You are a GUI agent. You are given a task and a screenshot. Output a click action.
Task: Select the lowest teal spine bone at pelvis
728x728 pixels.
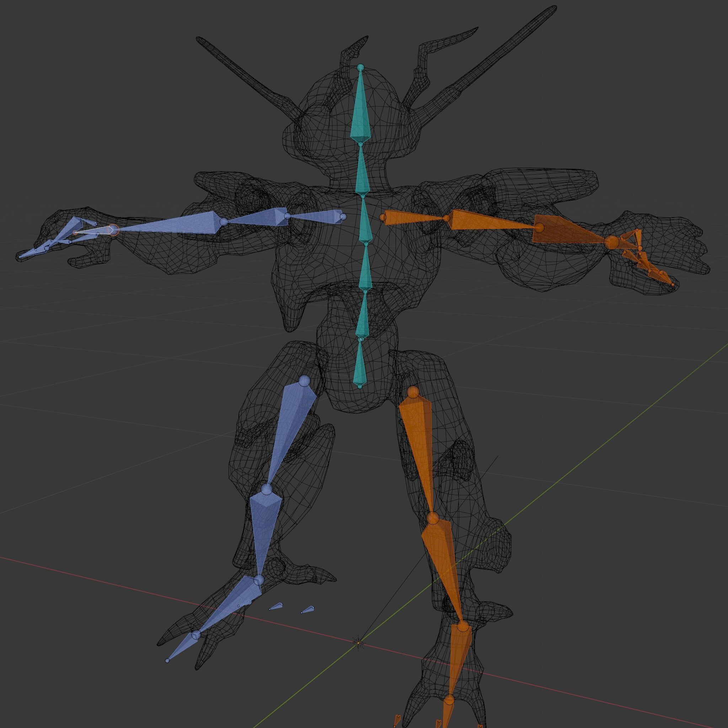(x=360, y=363)
